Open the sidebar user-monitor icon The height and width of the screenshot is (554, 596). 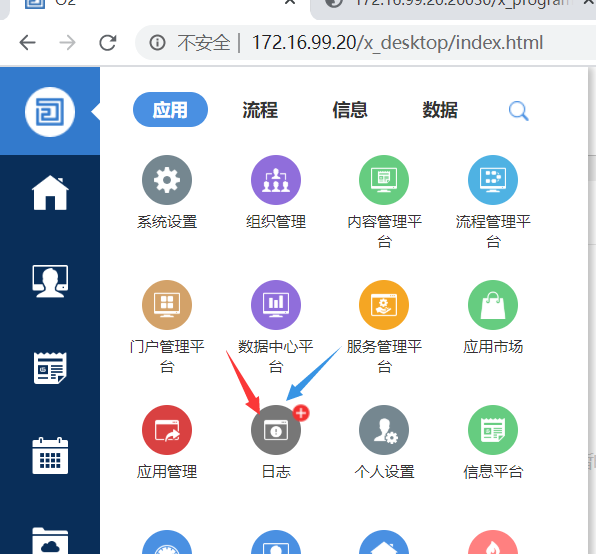pyautogui.click(x=50, y=281)
